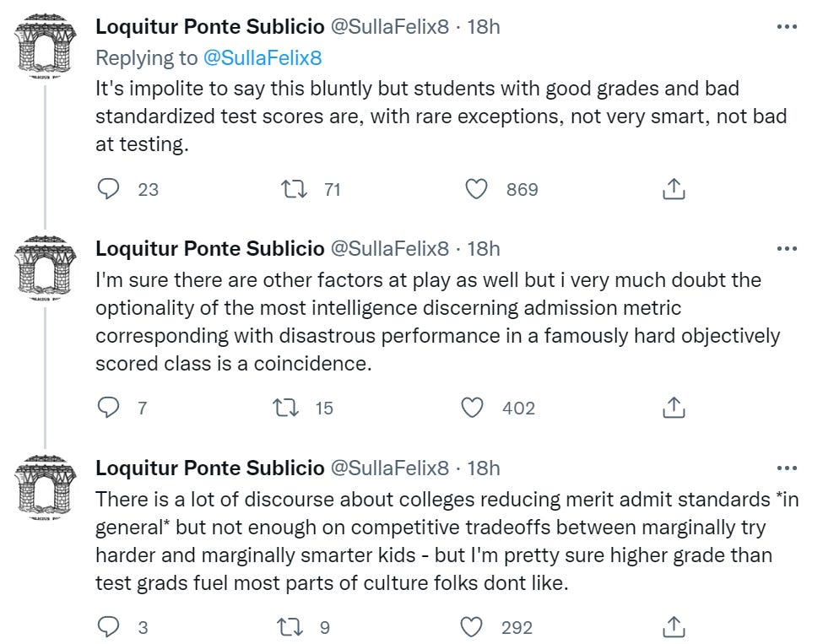
Task: Retweet the tweet with 71 retweets
Action: 292,189
